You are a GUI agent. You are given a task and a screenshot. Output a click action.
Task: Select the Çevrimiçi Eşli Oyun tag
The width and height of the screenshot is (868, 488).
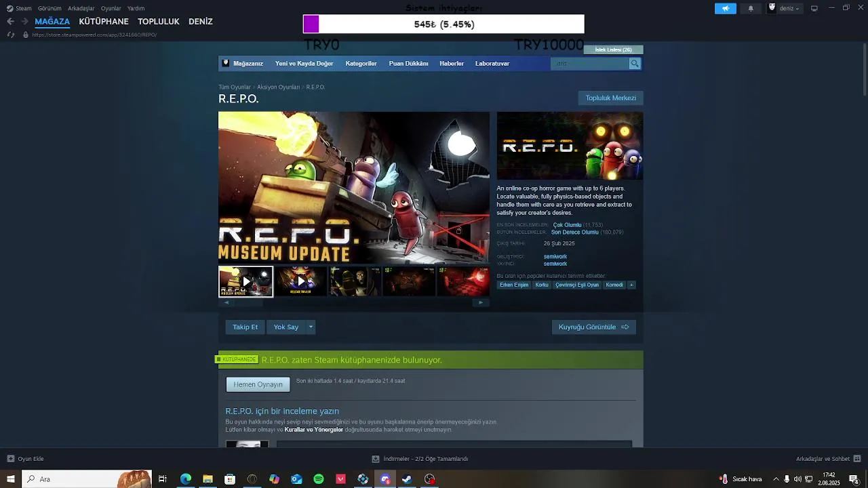point(577,285)
